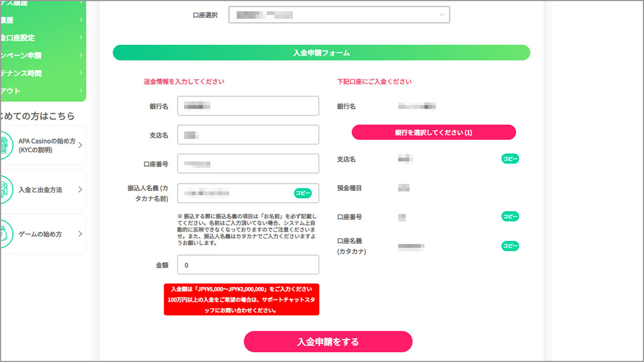Click 初めての方はこちら heading

point(38,116)
